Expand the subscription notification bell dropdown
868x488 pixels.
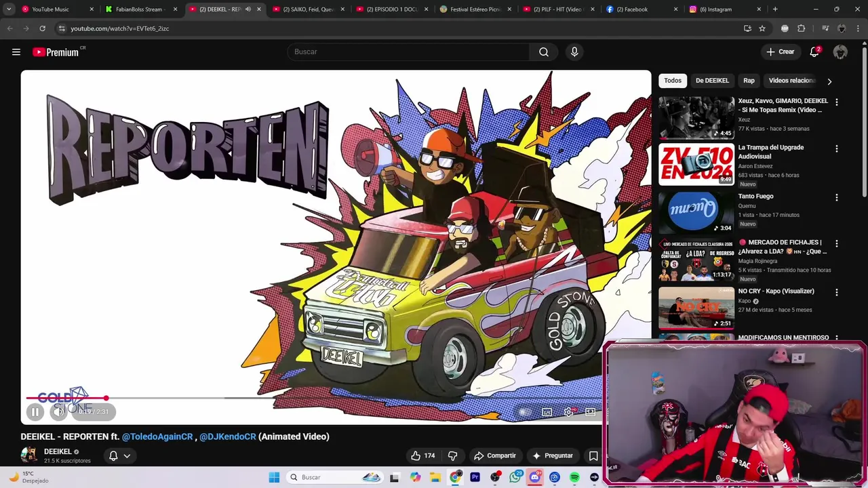pyautogui.click(x=119, y=455)
